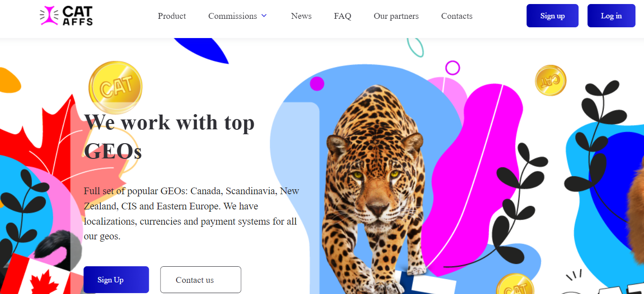Click the hero Sign Up button

pos(116,280)
